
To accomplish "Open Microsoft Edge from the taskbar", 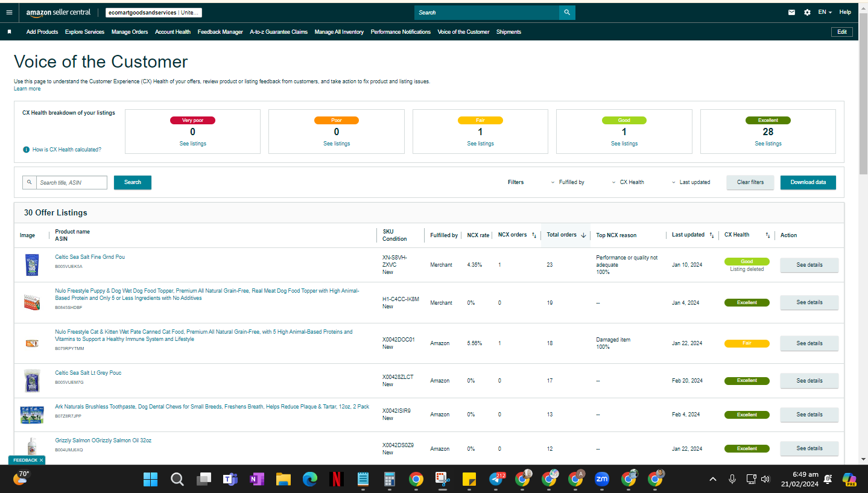I will [x=310, y=479].
